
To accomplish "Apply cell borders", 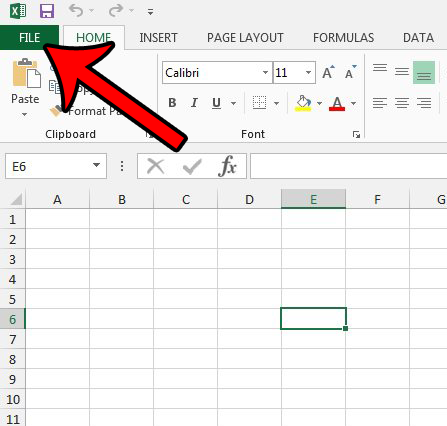I will tap(259, 103).
